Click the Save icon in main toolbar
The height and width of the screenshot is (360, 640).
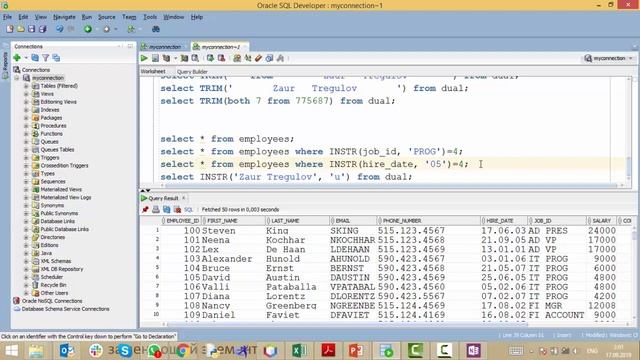click(x=31, y=29)
